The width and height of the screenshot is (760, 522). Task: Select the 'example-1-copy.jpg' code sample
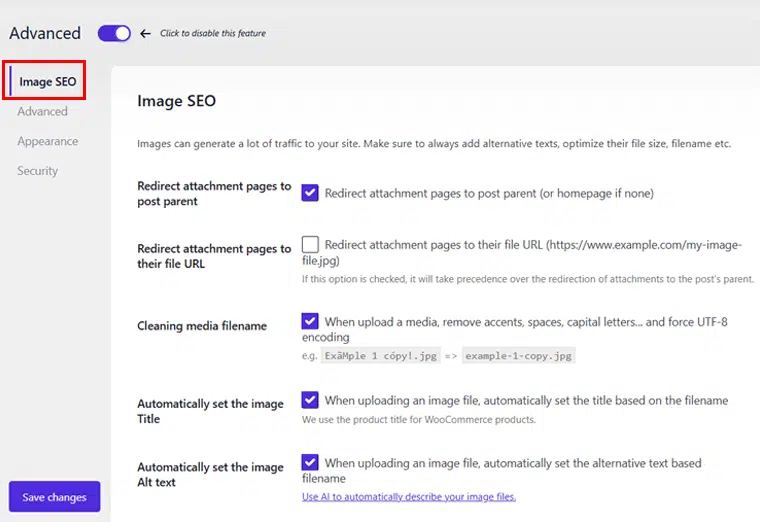(x=518, y=356)
